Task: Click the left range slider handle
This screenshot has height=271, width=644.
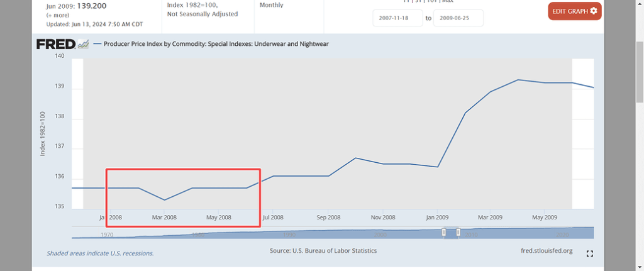Action: pos(444,232)
